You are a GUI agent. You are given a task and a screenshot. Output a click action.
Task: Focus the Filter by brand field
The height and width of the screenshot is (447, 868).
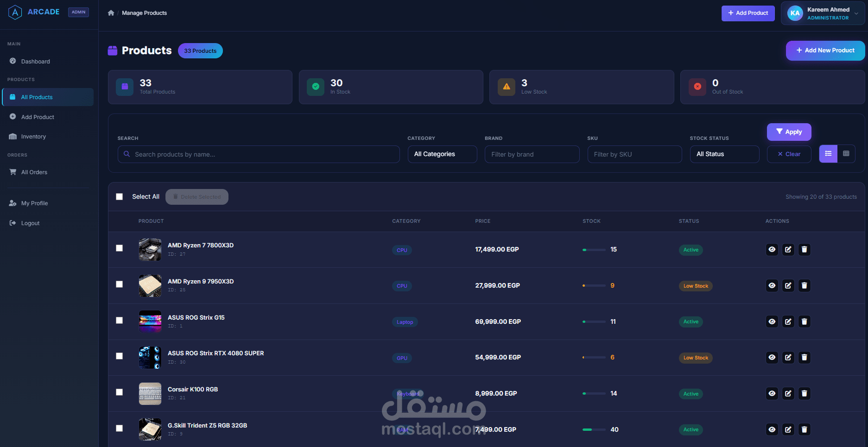pyautogui.click(x=532, y=154)
